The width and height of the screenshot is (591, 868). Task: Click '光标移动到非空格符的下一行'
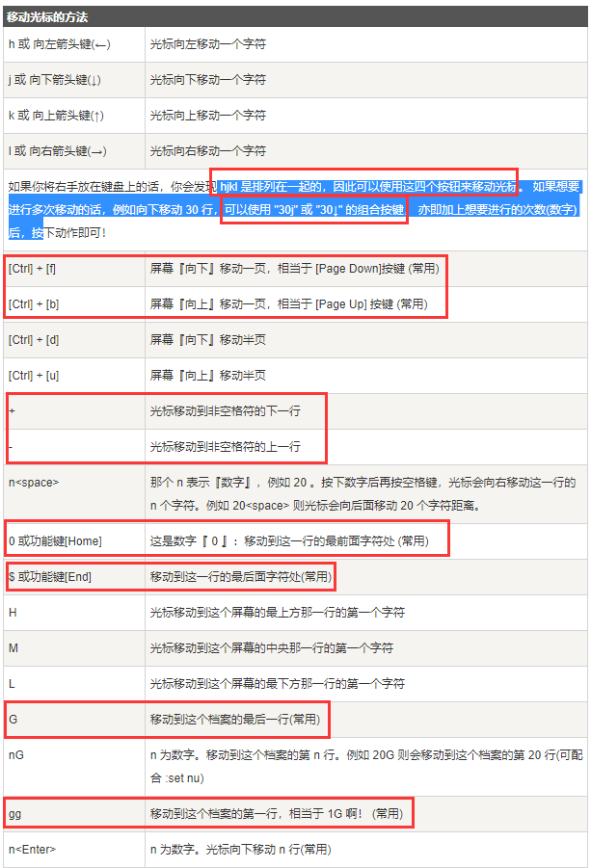(x=225, y=410)
